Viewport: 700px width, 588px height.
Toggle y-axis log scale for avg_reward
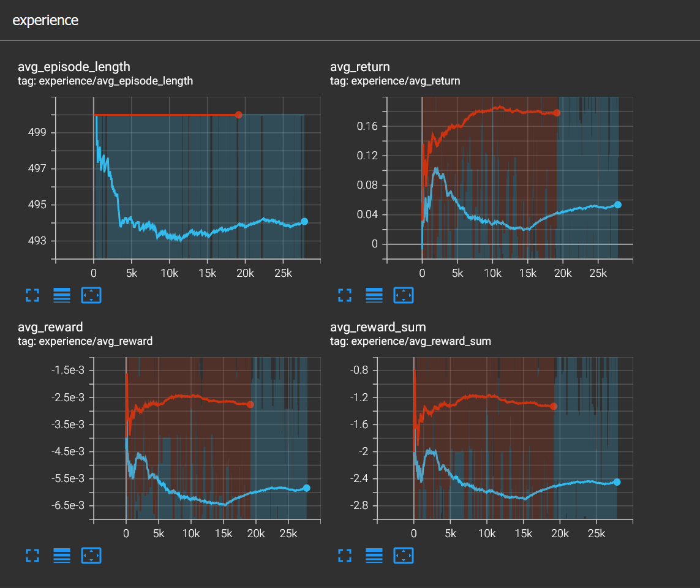click(62, 556)
